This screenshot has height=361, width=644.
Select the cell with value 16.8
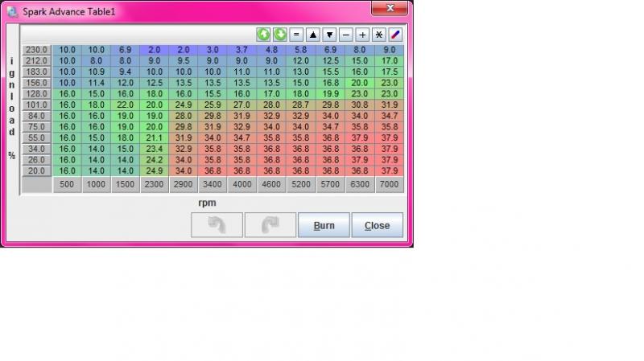click(330, 83)
